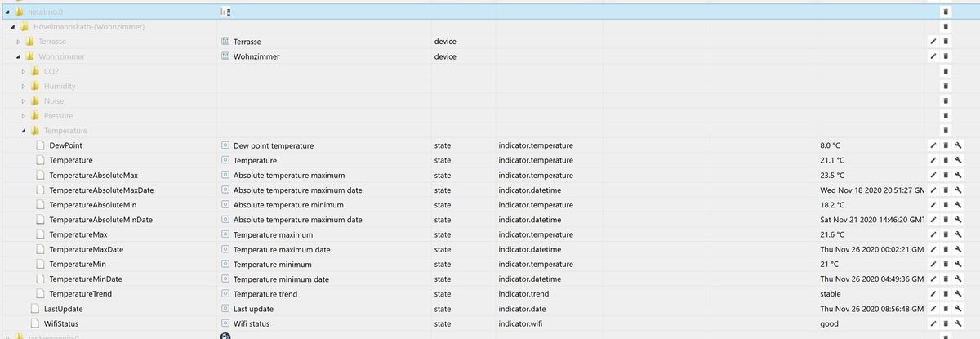980x339 pixels.
Task: Click the 'indicator.wifi' role cell
Action: (x=523, y=323)
